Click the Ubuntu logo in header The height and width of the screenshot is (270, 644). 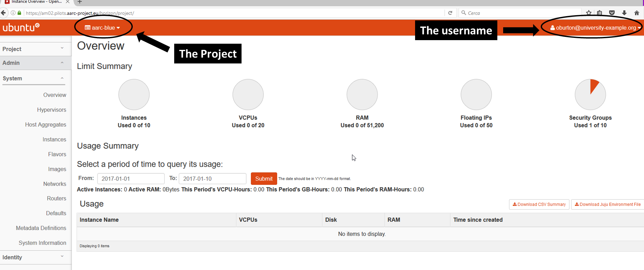click(x=21, y=28)
